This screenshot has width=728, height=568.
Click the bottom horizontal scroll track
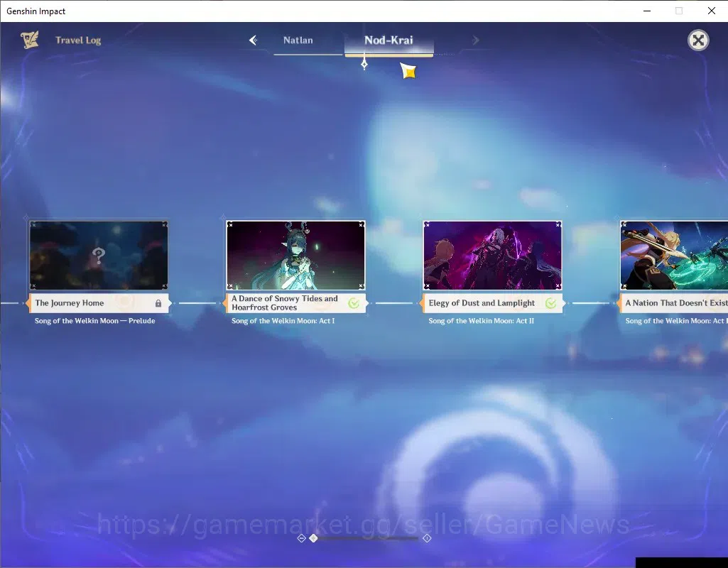(x=364, y=538)
